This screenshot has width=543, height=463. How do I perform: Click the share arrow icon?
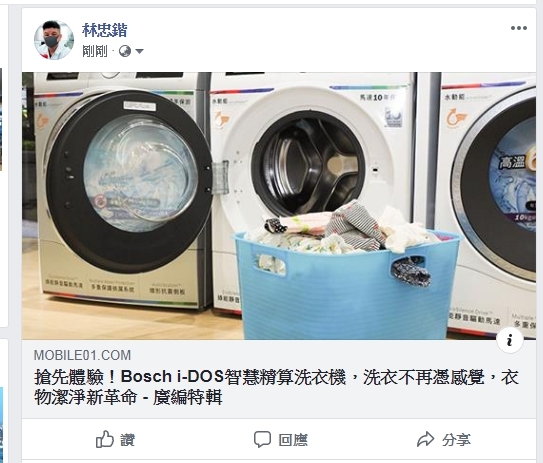coord(425,439)
